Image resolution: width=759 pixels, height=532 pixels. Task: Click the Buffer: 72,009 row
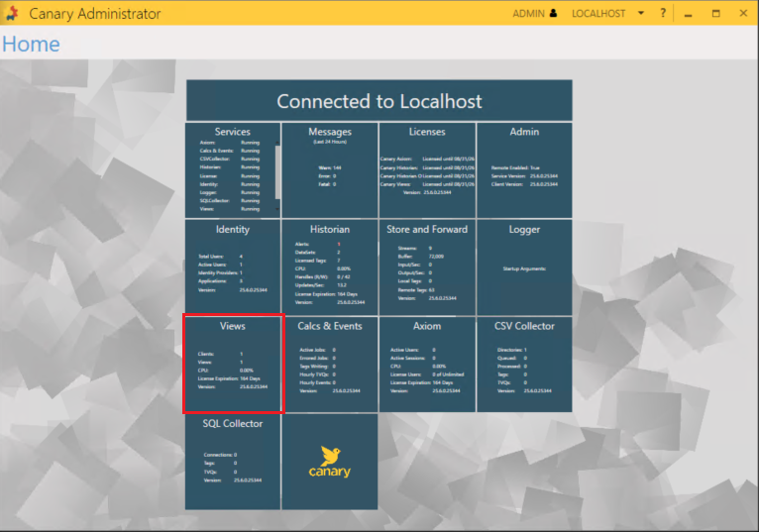421,257
